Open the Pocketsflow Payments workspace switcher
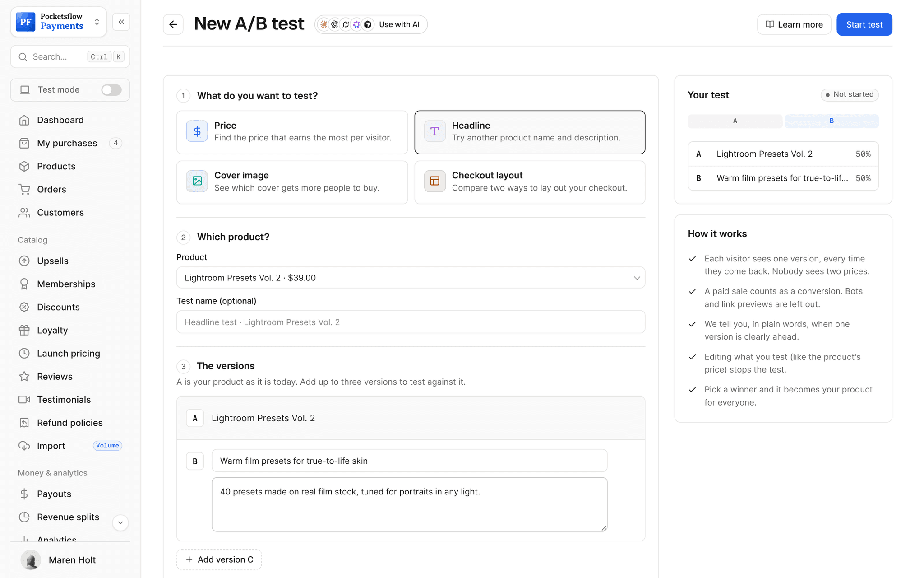Screen dimensions: 924x578 coord(59,22)
